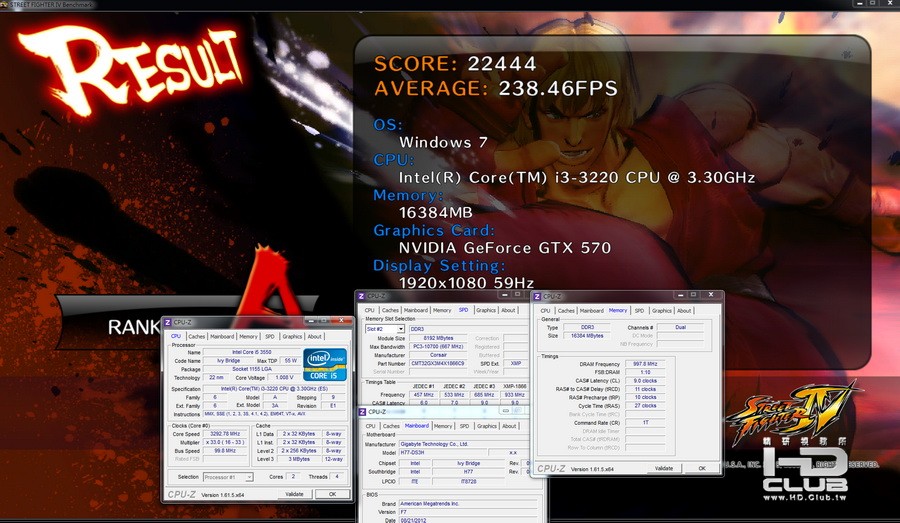Click the '933 MHz' XMP-1866 frequency cell
The image size is (900, 523).
(x=514, y=394)
